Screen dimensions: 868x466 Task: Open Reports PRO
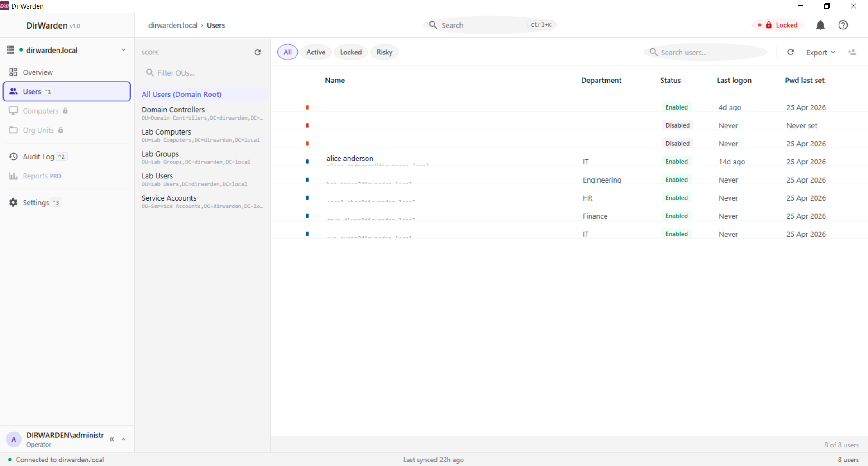[67, 176]
